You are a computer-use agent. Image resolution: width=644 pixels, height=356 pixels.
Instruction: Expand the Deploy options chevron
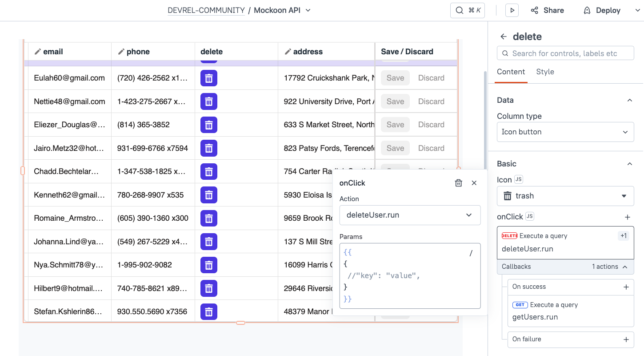[x=638, y=10]
